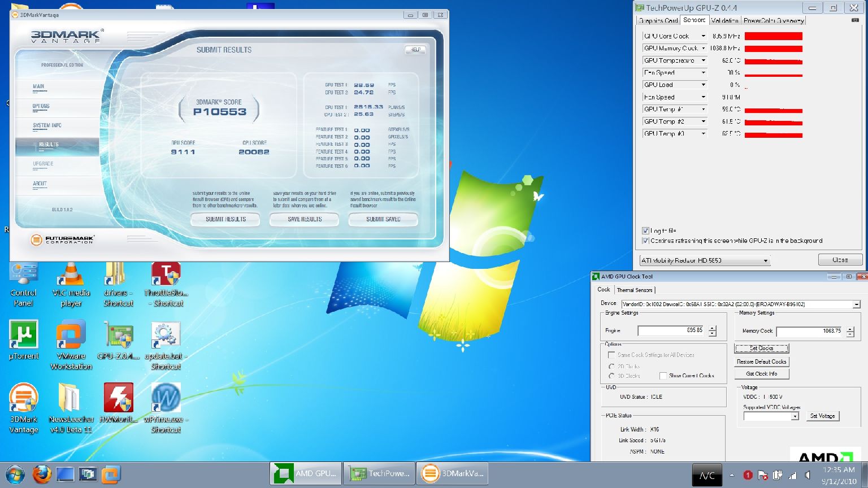Screen dimensions: 868x488
Task: Click the red notification tray icon
Action: click(748, 475)
